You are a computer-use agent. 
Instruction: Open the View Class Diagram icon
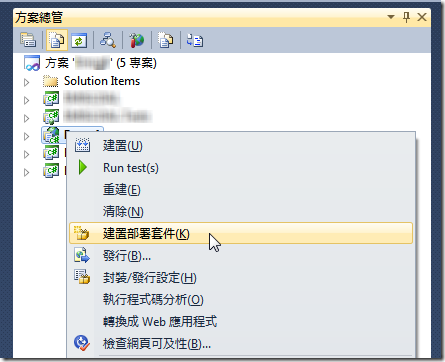[x=108, y=40]
